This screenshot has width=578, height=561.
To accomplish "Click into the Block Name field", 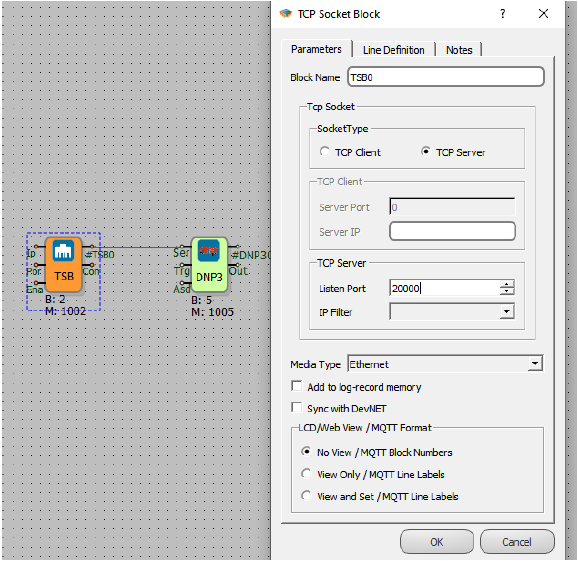I will click(x=446, y=77).
